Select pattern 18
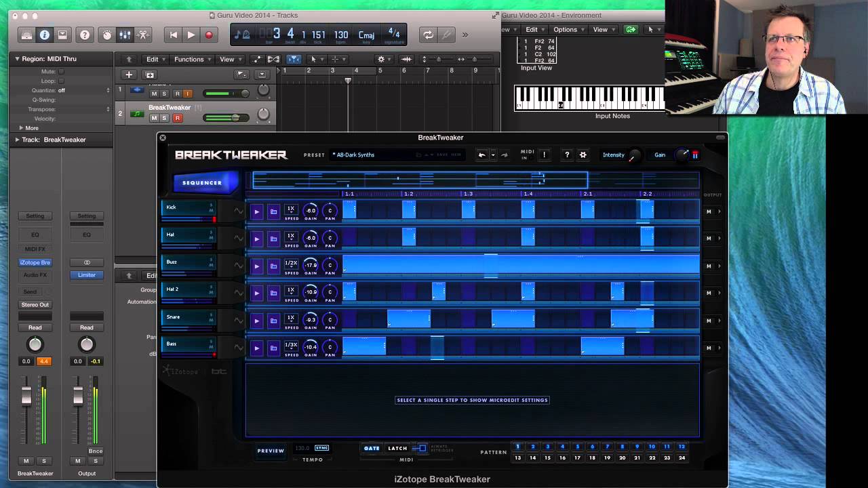Screen dimensions: 868x488 tap(593, 457)
